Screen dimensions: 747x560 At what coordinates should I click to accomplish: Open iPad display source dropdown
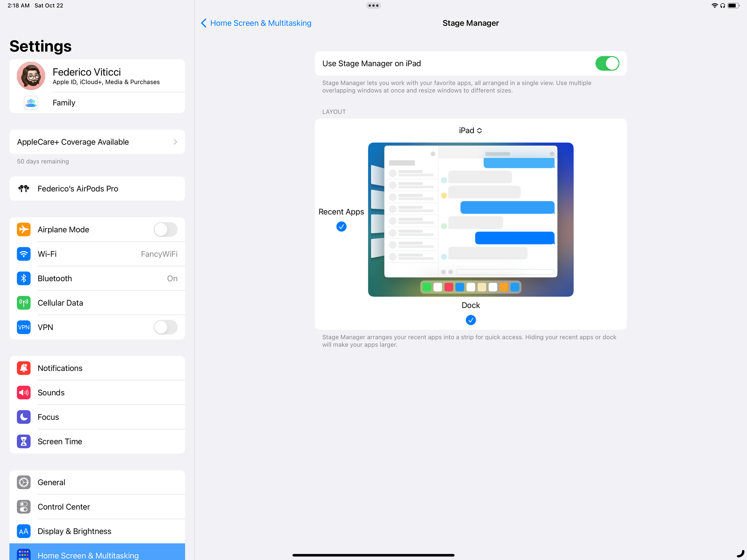click(471, 130)
